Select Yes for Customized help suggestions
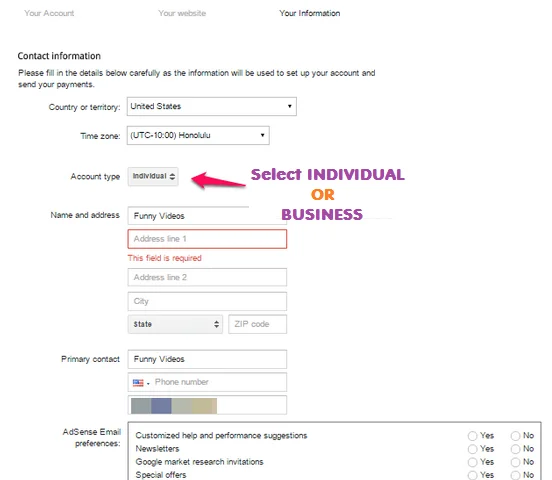Viewport: 552px width, 480px height. [472, 436]
